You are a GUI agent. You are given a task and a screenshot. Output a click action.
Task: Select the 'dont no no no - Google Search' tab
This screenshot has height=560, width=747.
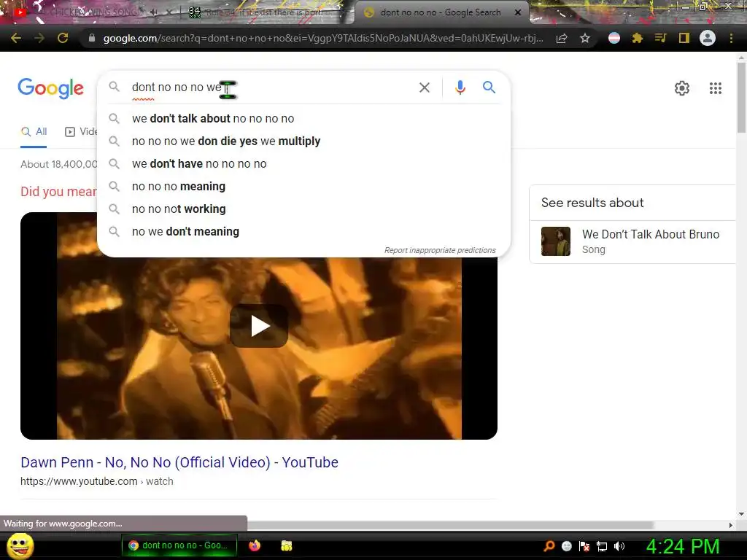click(x=441, y=12)
